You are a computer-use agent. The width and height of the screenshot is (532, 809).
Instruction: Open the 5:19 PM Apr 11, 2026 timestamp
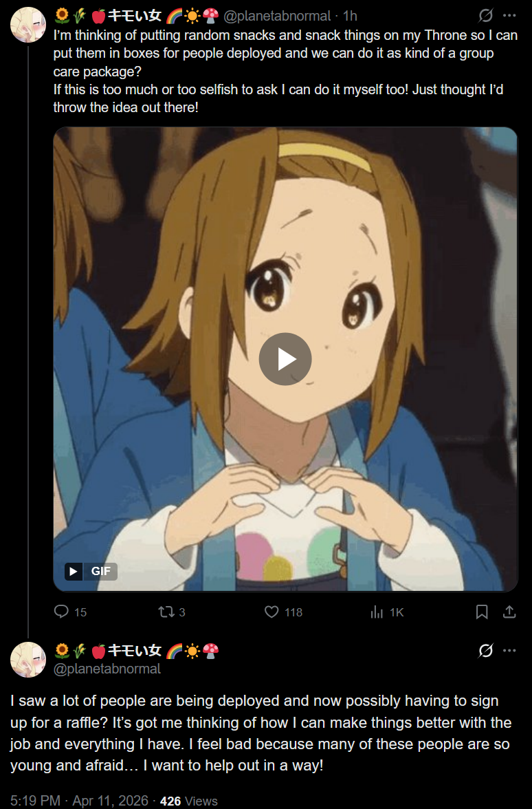pos(79,801)
